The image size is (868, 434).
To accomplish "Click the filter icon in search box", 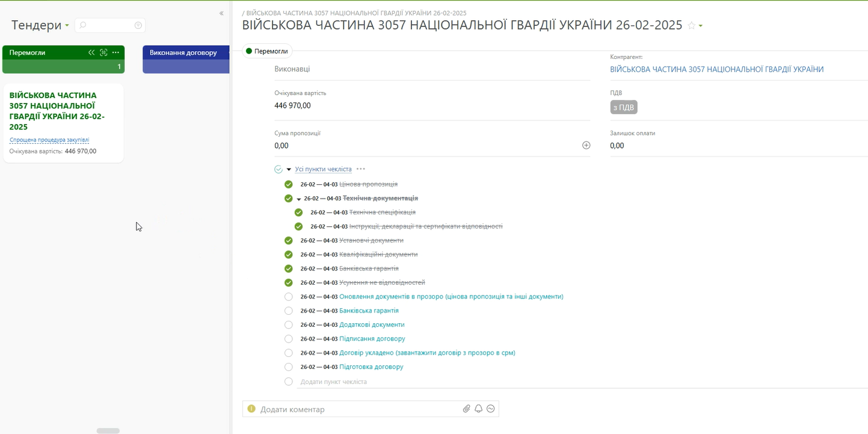I will [x=138, y=25].
